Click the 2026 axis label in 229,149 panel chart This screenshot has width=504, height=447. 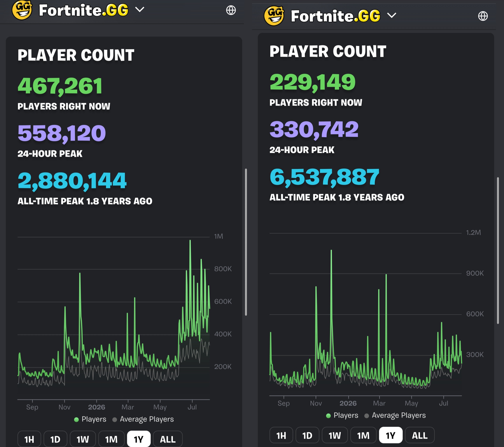pos(348,403)
